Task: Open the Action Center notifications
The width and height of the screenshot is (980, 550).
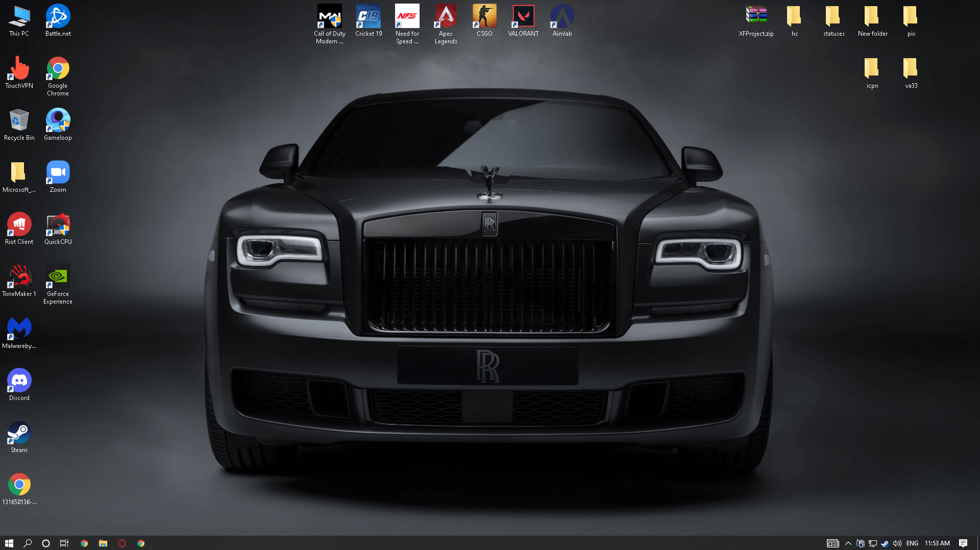Action: point(963,543)
